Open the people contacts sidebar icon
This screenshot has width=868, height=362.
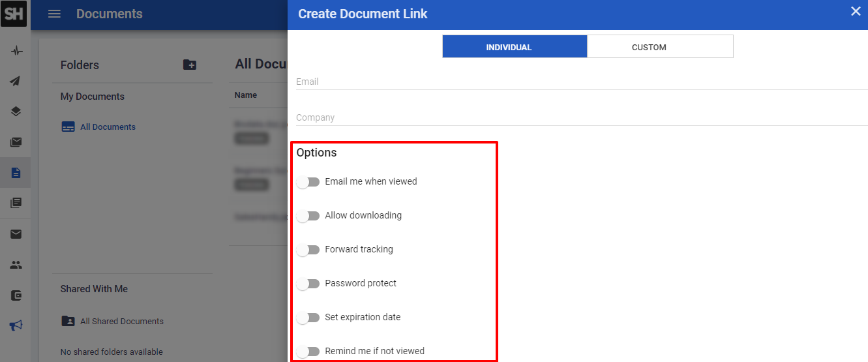point(16,265)
